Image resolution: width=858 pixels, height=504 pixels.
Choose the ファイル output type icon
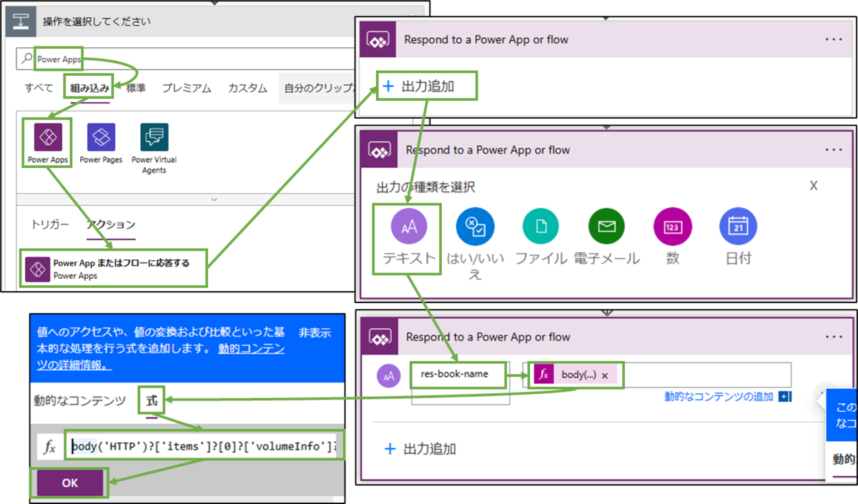tap(541, 227)
